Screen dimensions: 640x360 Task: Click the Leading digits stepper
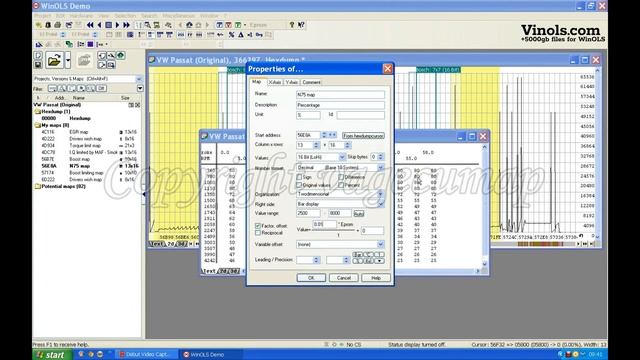(x=316, y=260)
